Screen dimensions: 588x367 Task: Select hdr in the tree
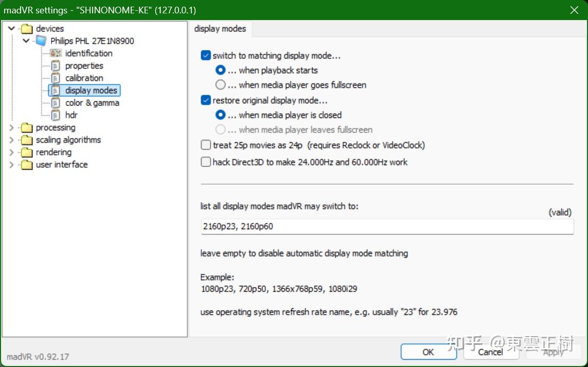point(72,115)
